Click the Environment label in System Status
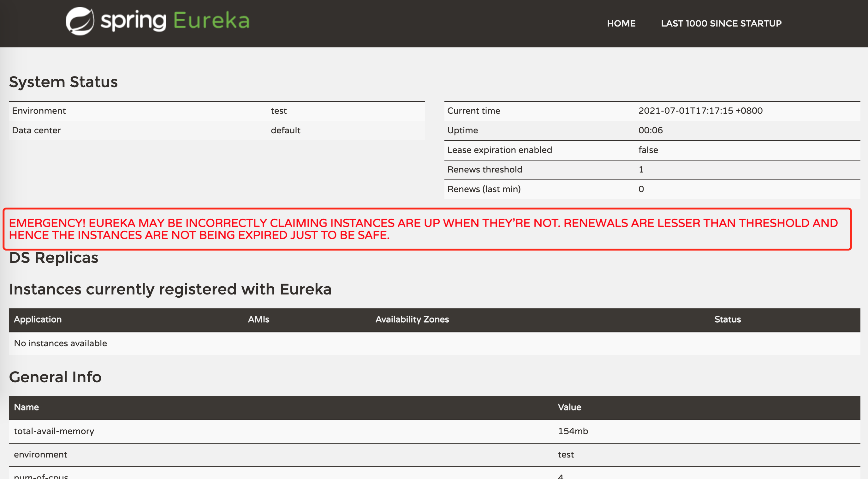This screenshot has width=868, height=479. pyautogui.click(x=39, y=111)
